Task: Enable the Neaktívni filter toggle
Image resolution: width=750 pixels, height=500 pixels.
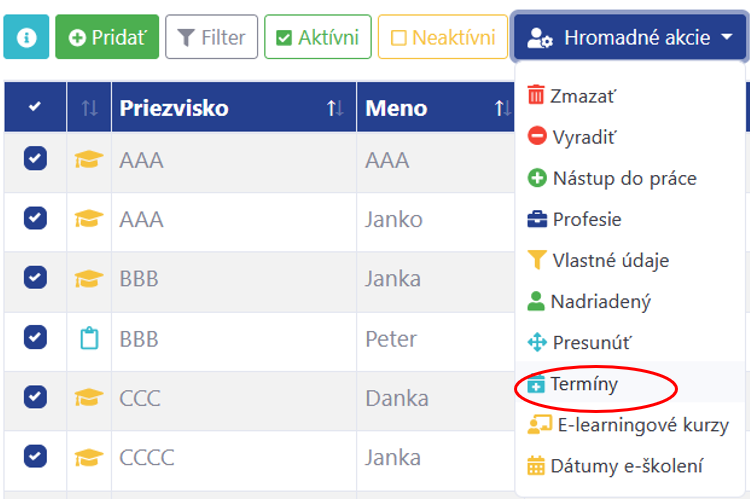Action: [x=443, y=37]
